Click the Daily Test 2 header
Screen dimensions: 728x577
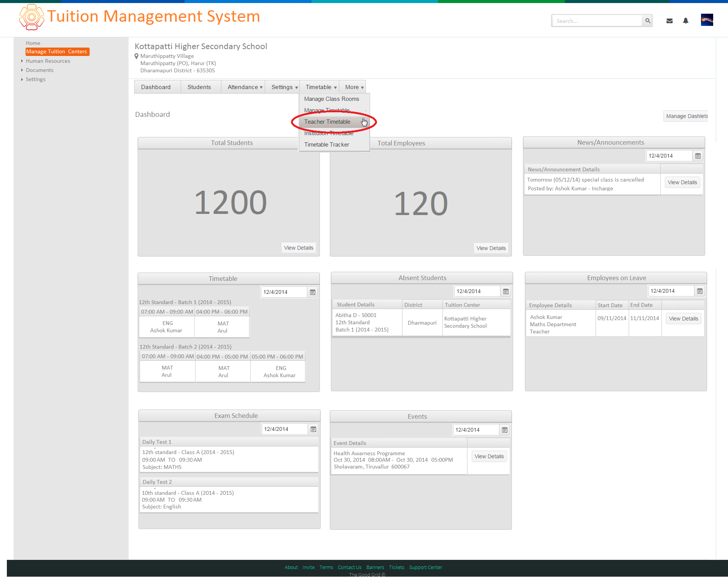229,482
